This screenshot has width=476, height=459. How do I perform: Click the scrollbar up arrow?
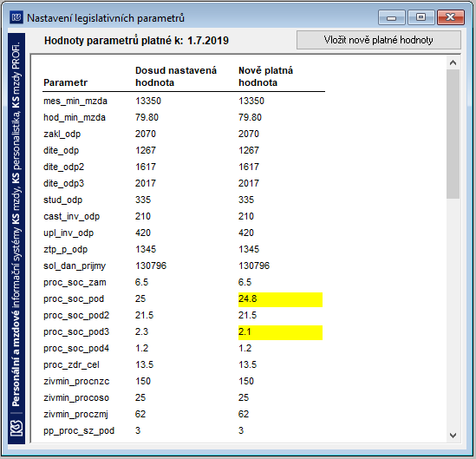coord(453,62)
